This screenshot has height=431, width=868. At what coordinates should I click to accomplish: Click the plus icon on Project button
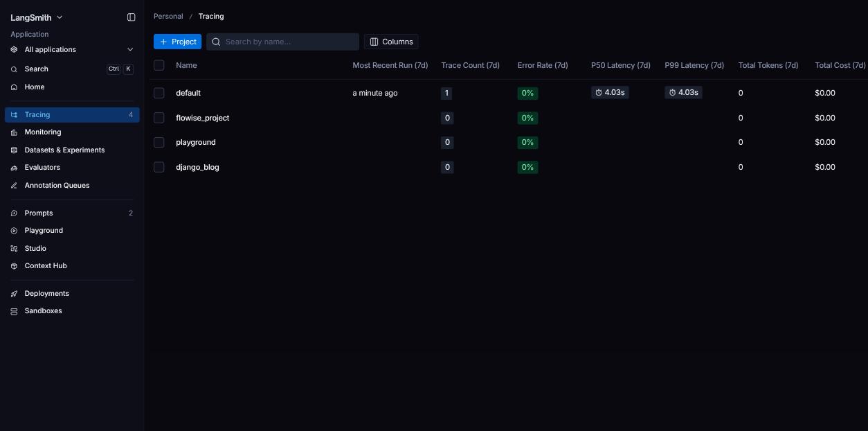pos(163,42)
